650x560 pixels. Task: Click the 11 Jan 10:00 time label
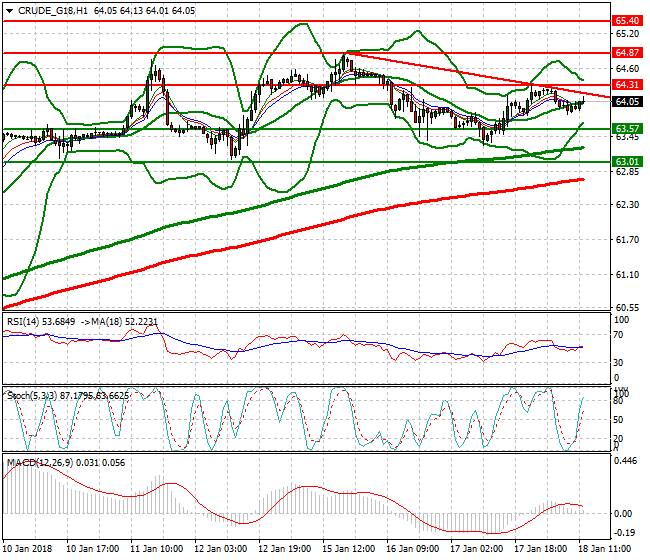[x=157, y=549]
